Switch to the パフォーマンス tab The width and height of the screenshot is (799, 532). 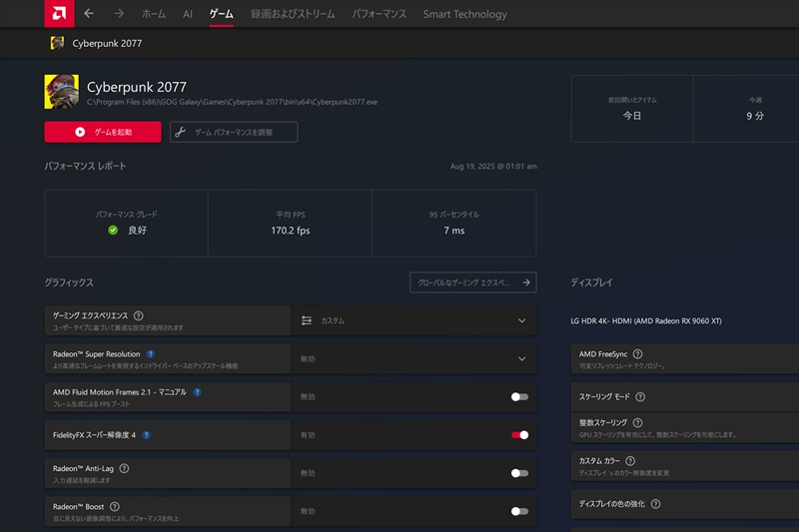380,14
